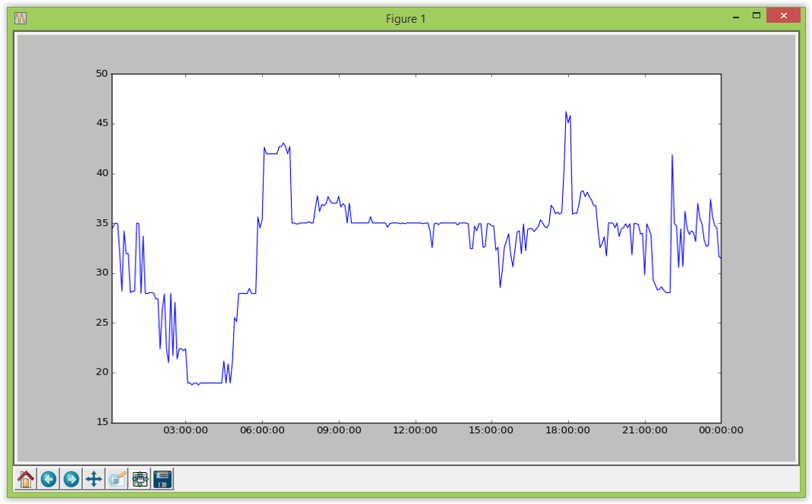Click the 35 label on the y-axis

(101, 224)
